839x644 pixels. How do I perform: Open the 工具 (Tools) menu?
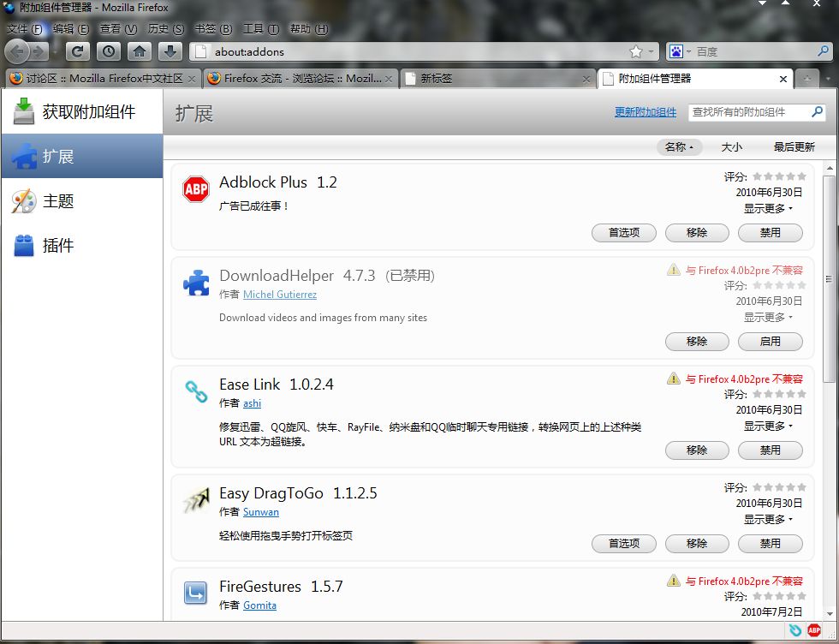[x=259, y=29]
